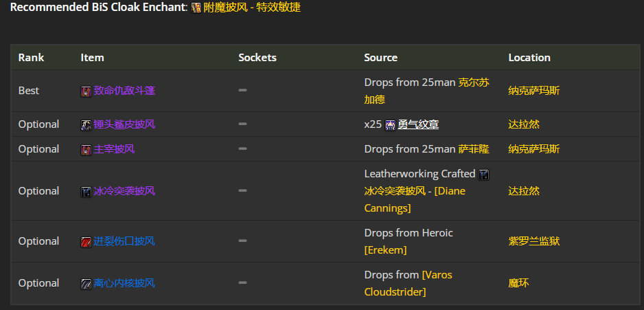Open the [Diane Cannings] vendor link
Viewport: 644px width, 310px height.
415,200
